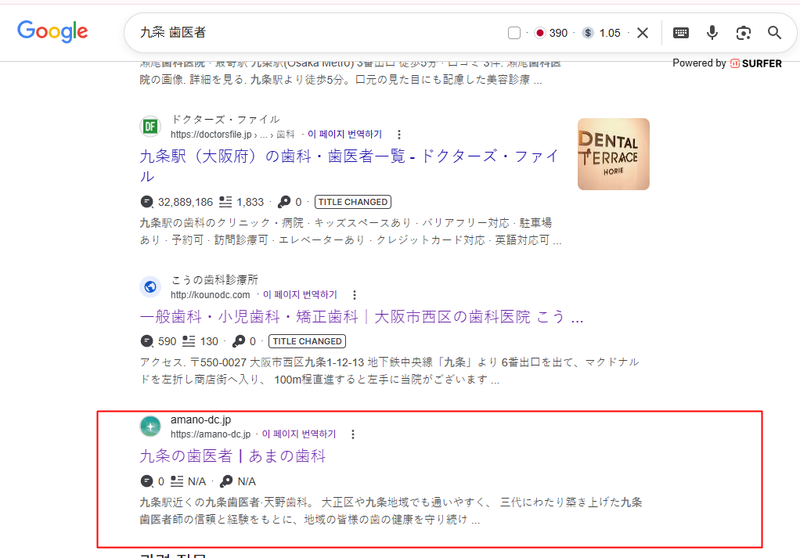
Task: Click keyword count icon on kounodc result
Action: click(238, 341)
